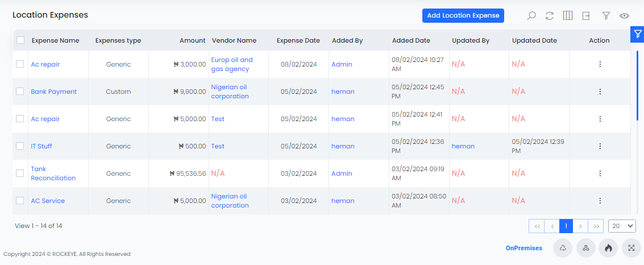Click the export icon in toolbar
This screenshot has height=265, width=644.
click(586, 16)
